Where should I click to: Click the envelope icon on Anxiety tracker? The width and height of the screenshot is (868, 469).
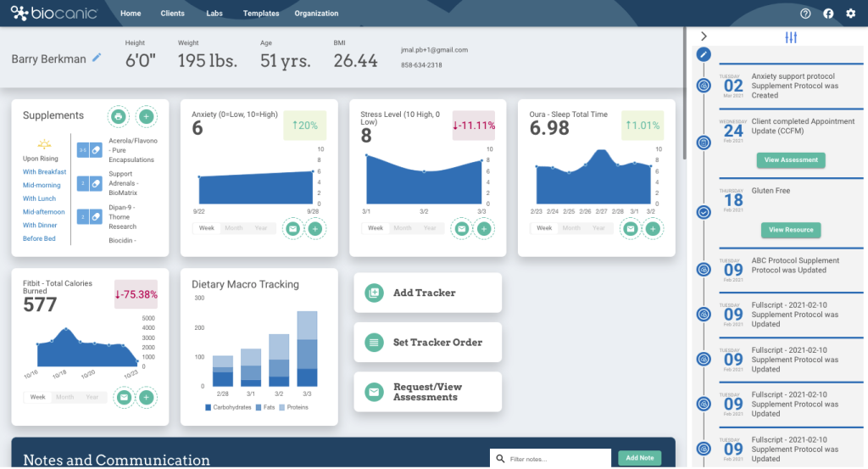[x=292, y=228]
